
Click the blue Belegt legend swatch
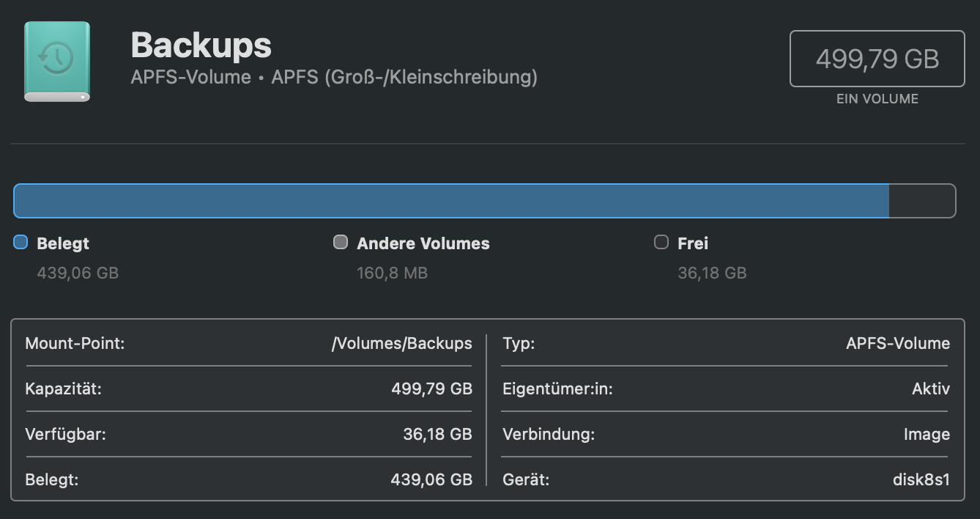point(21,242)
